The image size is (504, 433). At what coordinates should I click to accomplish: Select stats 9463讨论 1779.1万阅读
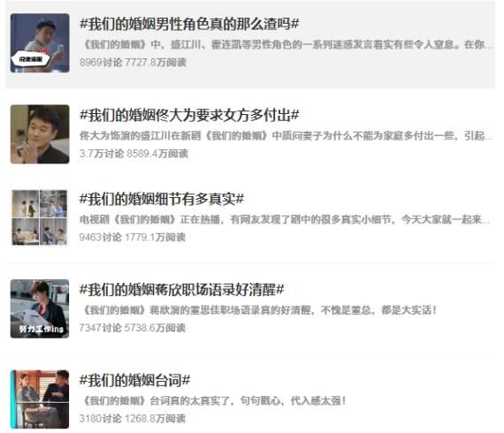click(x=133, y=238)
